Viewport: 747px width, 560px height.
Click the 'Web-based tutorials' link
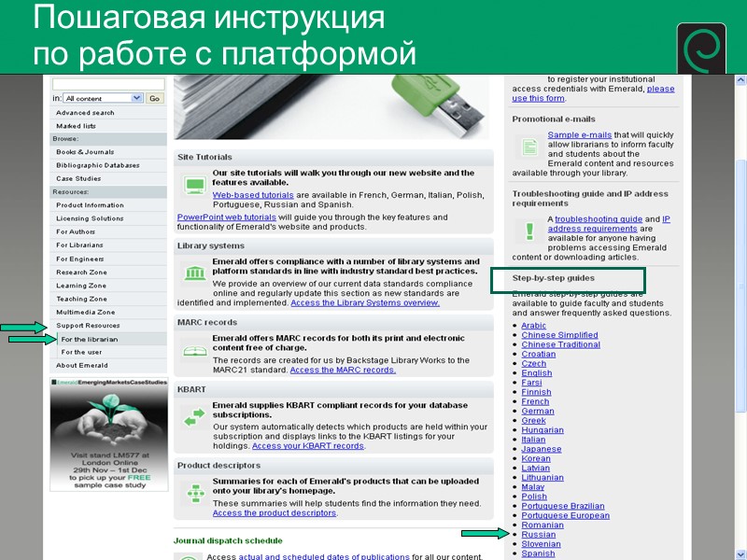click(x=249, y=194)
